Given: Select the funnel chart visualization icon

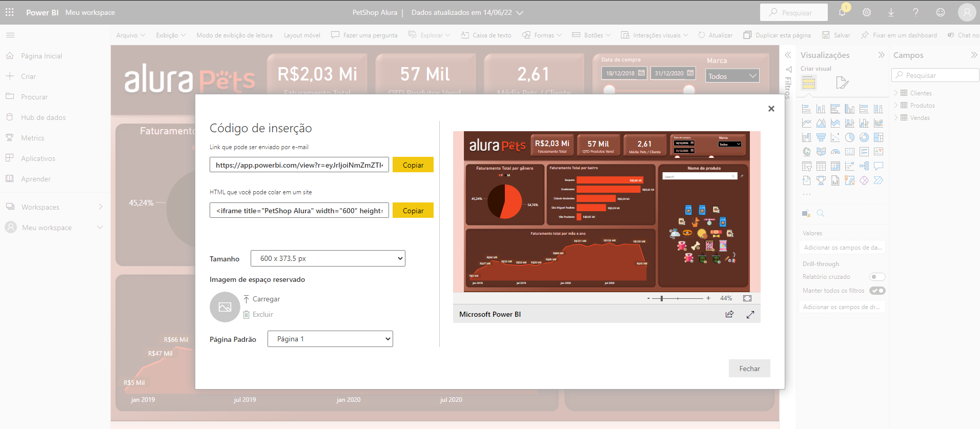Looking at the screenshot, I should click(x=821, y=137).
